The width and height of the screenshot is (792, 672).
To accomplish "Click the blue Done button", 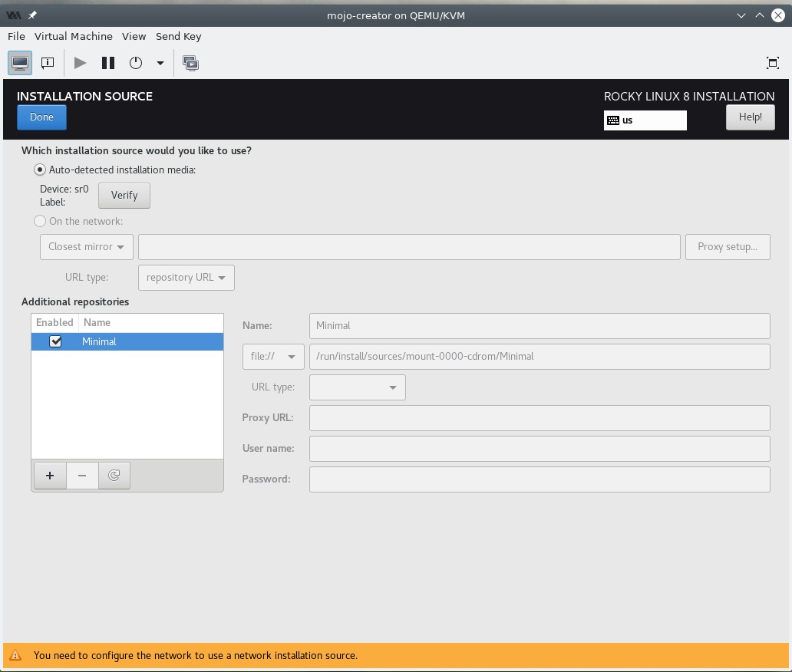I will point(41,117).
